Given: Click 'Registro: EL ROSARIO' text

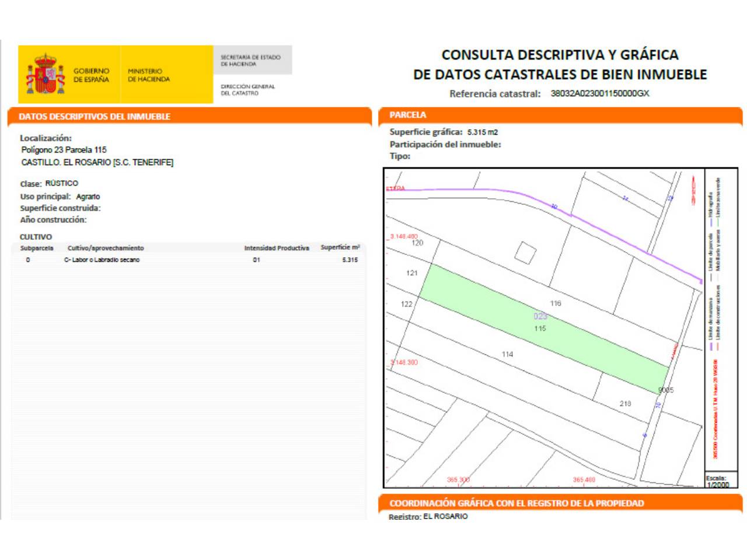Looking at the screenshot, I should (428, 516).
